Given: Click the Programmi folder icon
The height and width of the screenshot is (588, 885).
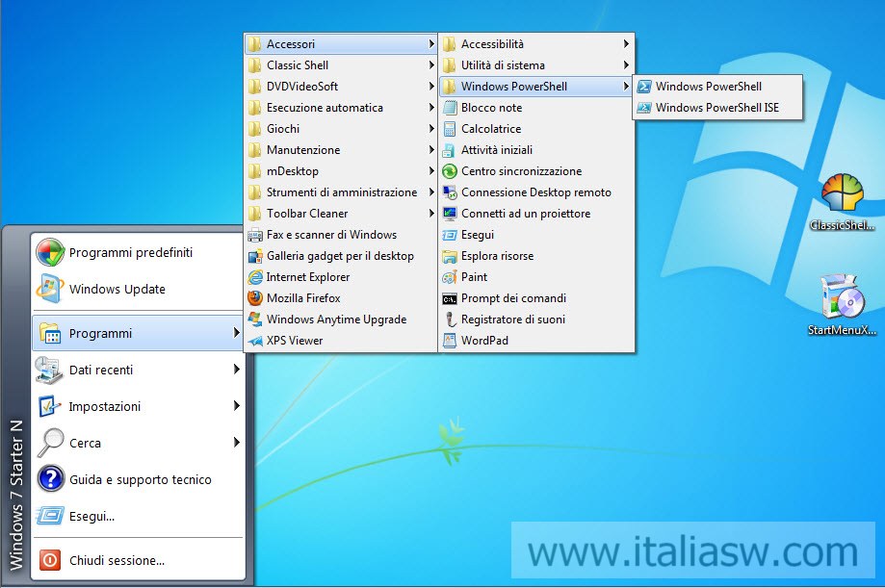Looking at the screenshot, I should point(50,334).
